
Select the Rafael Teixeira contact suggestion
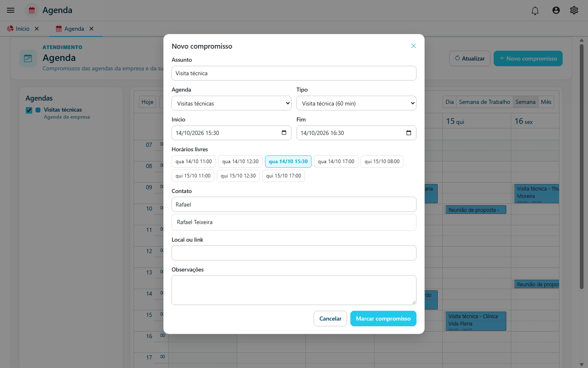294,222
